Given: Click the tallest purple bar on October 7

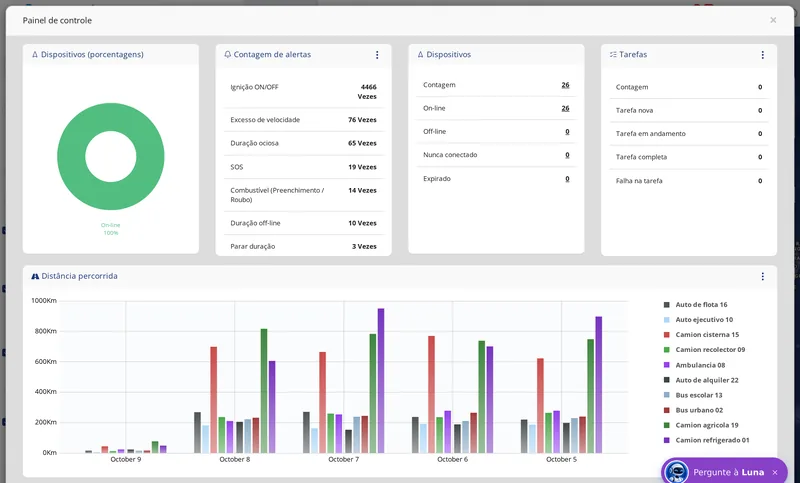Looking at the screenshot, I should point(381,380).
